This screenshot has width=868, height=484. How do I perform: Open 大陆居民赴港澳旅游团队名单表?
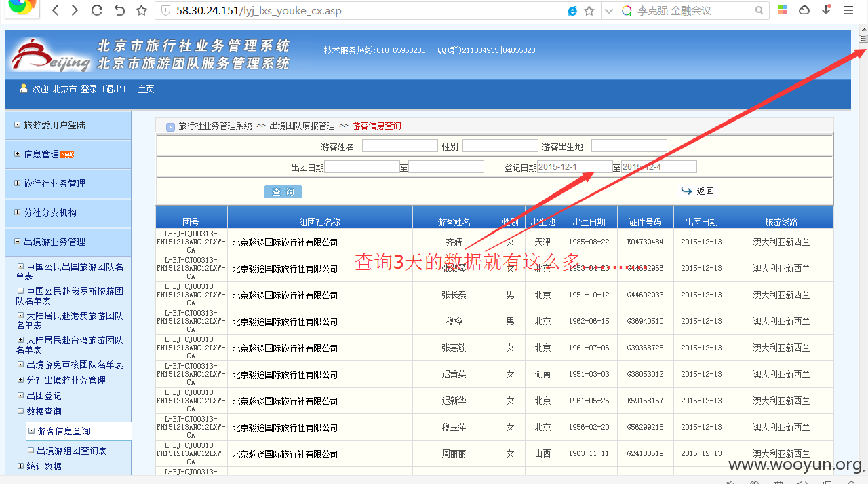click(x=70, y=320)
